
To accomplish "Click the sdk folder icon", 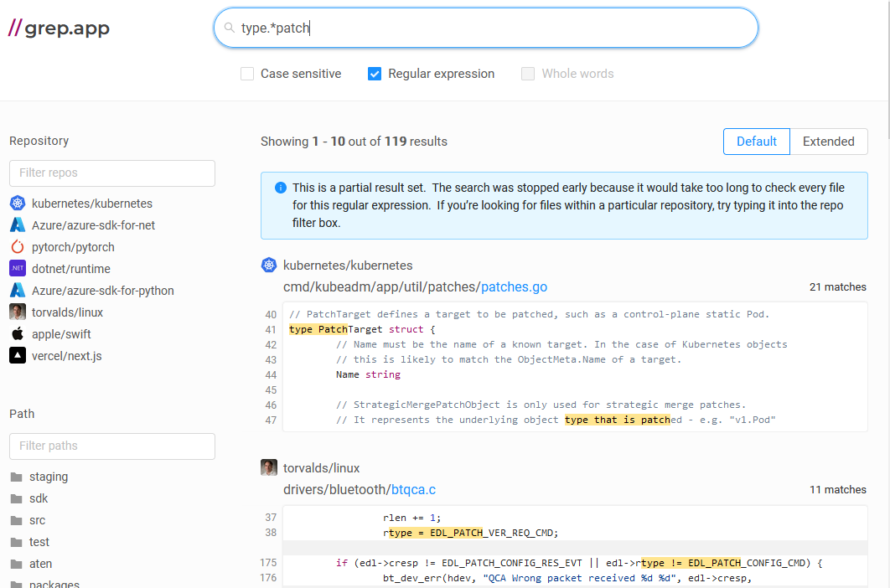I will pyautogui.click(x=17, y=498).
